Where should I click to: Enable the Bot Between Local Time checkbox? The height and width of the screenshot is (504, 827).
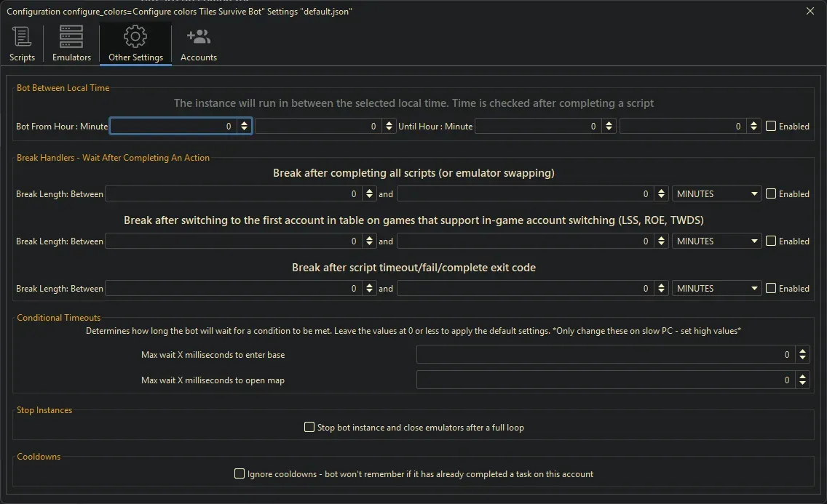(x=771, y=126)
